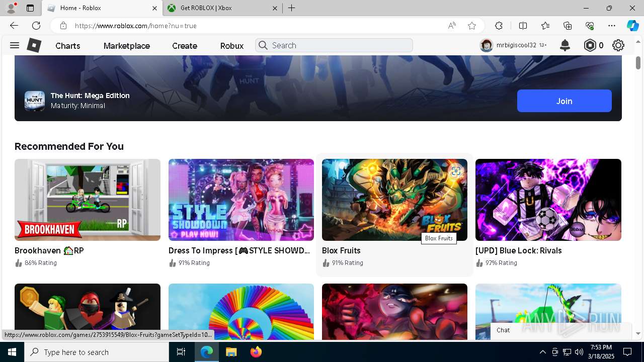The height and width of the screenshot is (362, 644).
Task: Launch Firefox from the taskbar
Action: tap(256, 352)
